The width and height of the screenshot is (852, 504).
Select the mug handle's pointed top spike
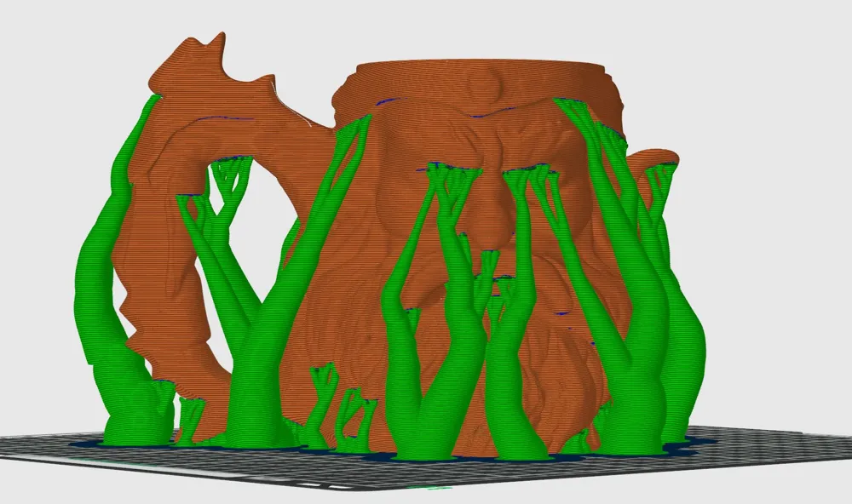(217, 43)
